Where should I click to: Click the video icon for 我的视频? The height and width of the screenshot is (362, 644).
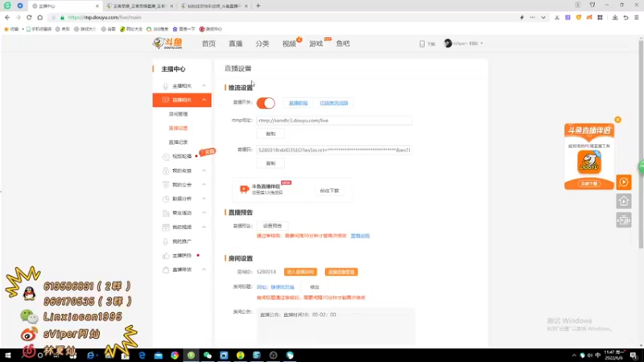pos(166,228)
